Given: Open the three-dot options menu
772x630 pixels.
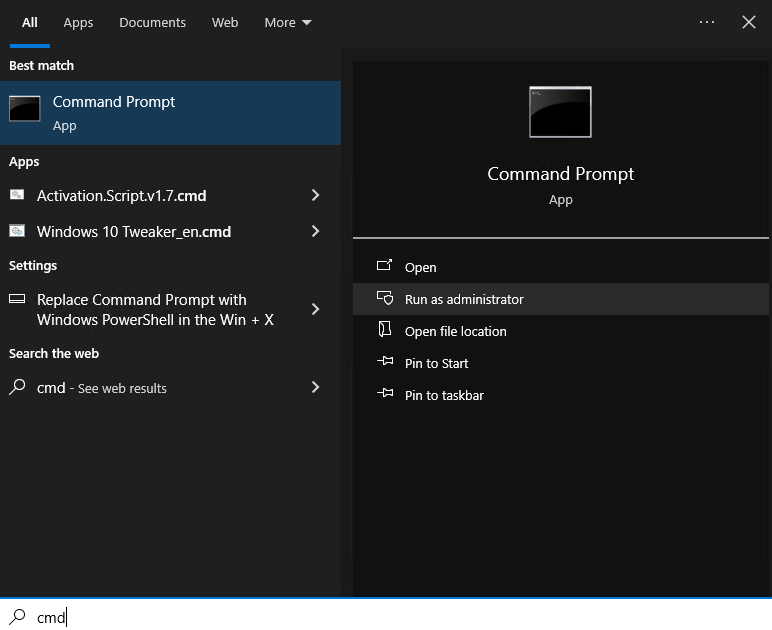Looking at the screenshot, I should point(707,22).
